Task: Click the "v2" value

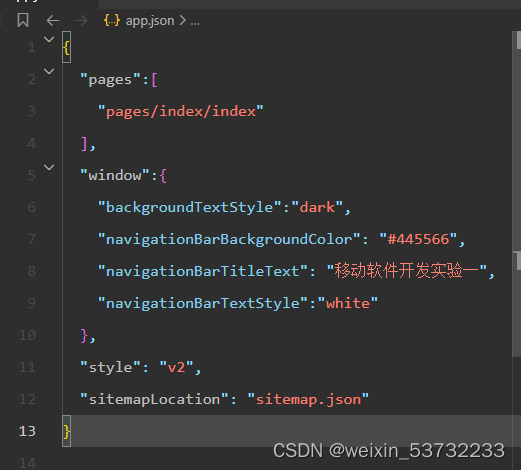Action: [x=176, y=367]
